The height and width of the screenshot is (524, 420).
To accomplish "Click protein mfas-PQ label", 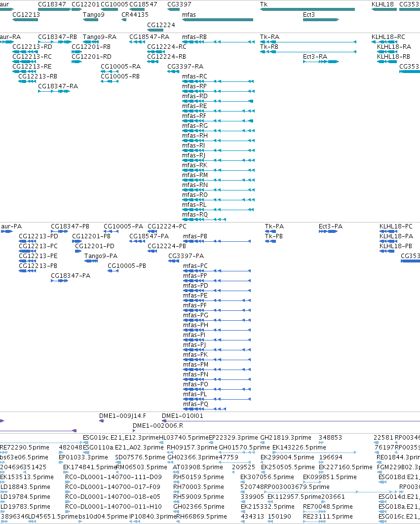I will pyautogui.click(x=195, y=404).
